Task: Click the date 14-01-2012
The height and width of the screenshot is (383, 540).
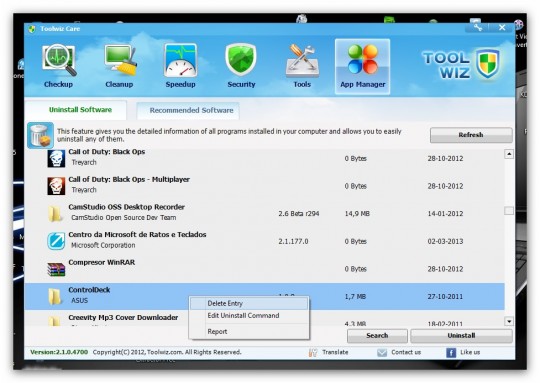Action: point(445,214)
